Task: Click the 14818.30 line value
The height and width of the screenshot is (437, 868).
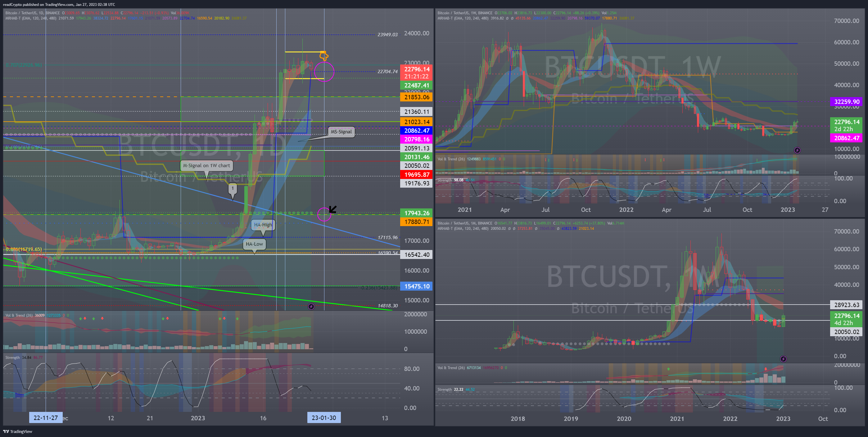Action: click(387, 306)
